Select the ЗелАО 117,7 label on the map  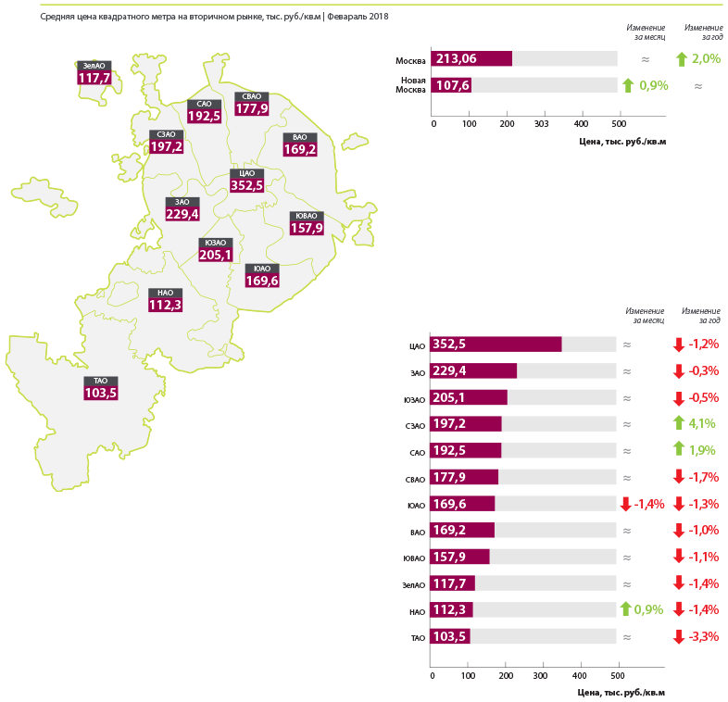[94, 73]
